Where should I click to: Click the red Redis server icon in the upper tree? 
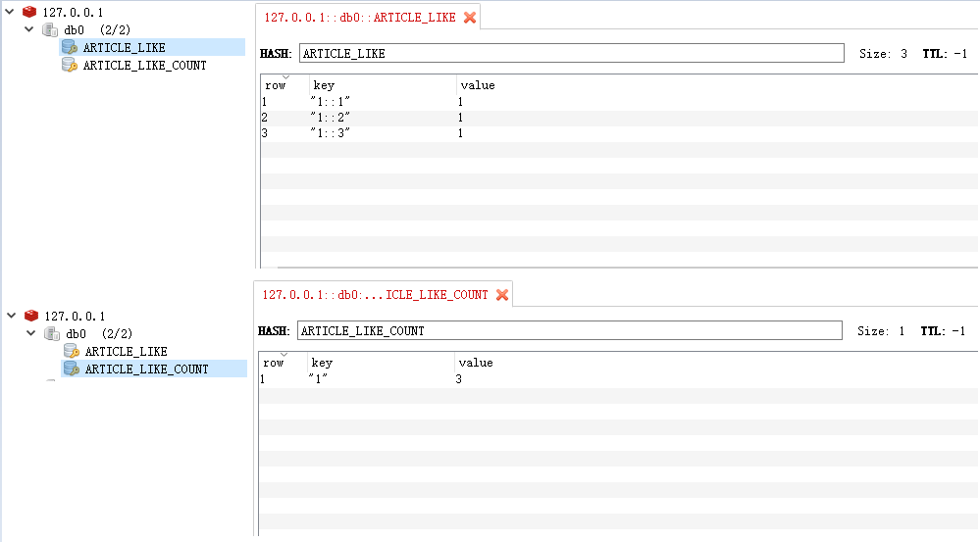click(30, 12)
